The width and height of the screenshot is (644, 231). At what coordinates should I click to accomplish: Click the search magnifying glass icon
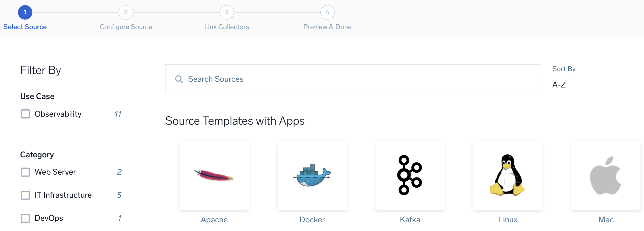[x=179, y=79]
